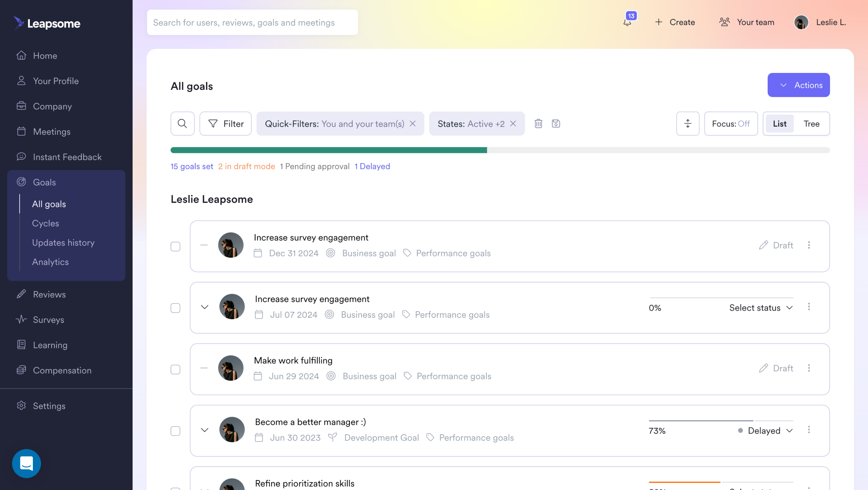Click the save filter disk icon
Viewport: 868px width, 490px height.
point(556,123)
